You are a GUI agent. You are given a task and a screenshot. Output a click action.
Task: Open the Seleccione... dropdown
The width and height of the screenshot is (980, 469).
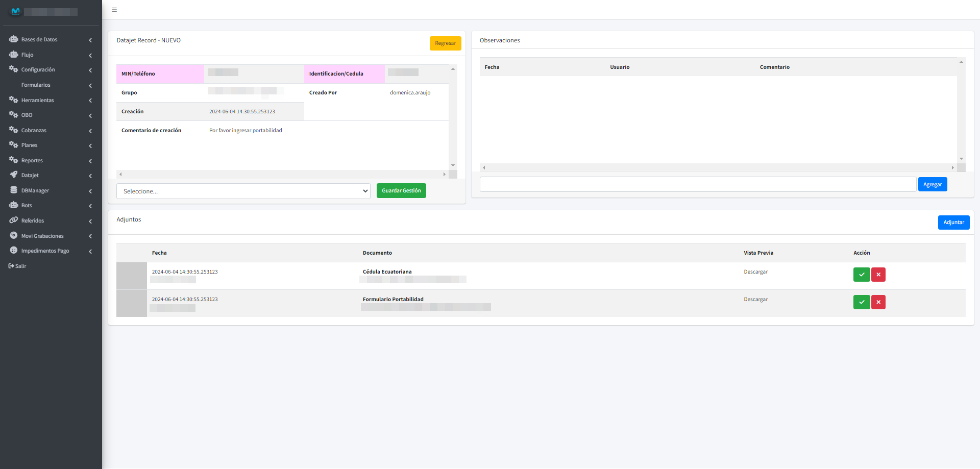coord(243,191)
